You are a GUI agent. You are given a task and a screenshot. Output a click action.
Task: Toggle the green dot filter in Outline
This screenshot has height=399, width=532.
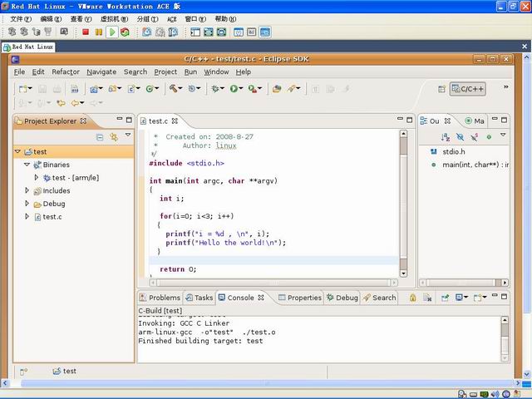click(x=489, y=137)
